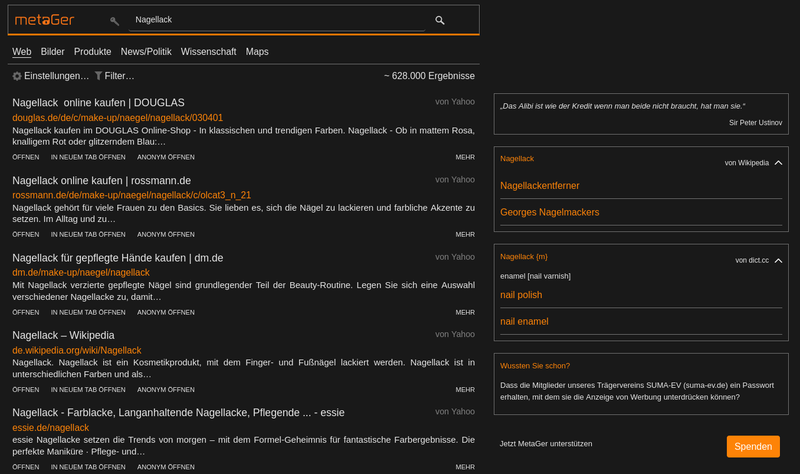Click MEHR for the rossmann.de result
Viewport: 800px width, 474px height.
[x=465, y=235]
